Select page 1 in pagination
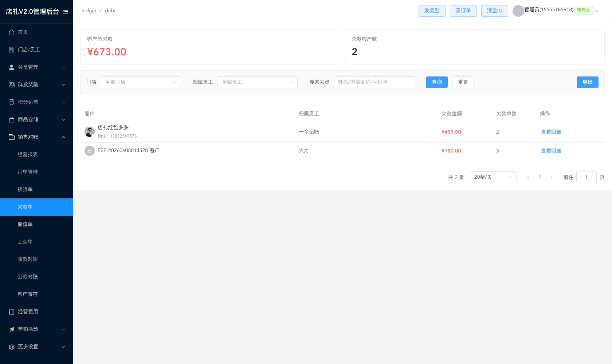The width and height of the screenshot is (612, 364). tap(540, 177)
